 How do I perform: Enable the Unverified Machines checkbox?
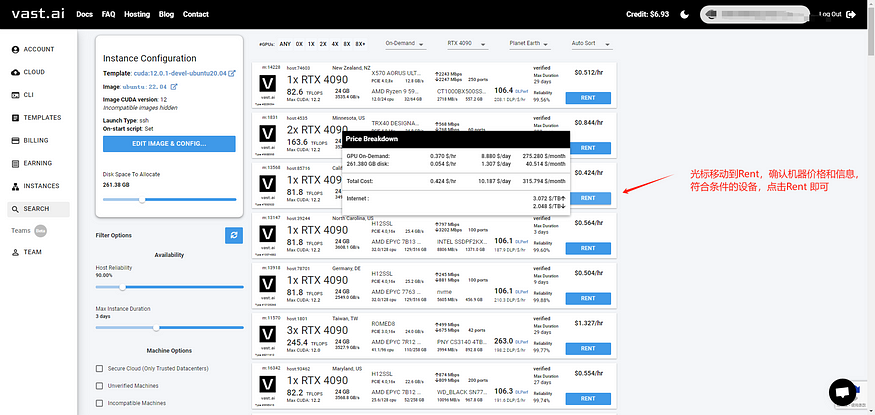click(99, 386)
